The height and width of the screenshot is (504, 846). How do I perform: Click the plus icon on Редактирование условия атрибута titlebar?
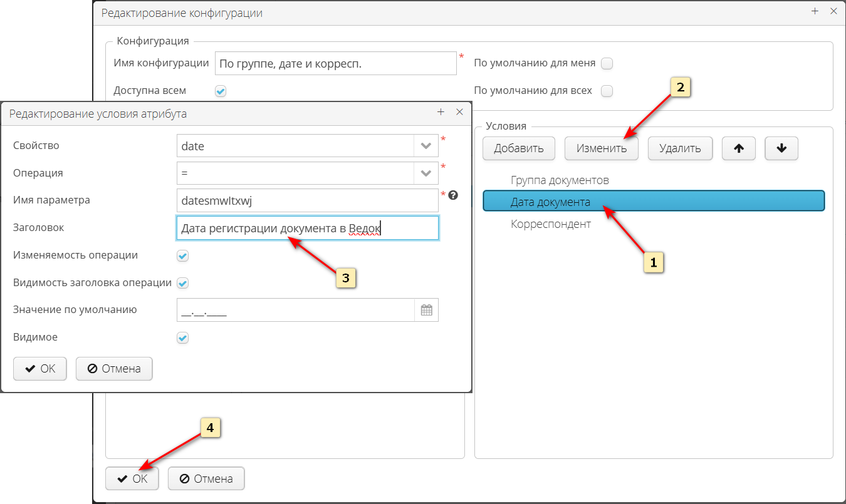click(x=441, y=112)
